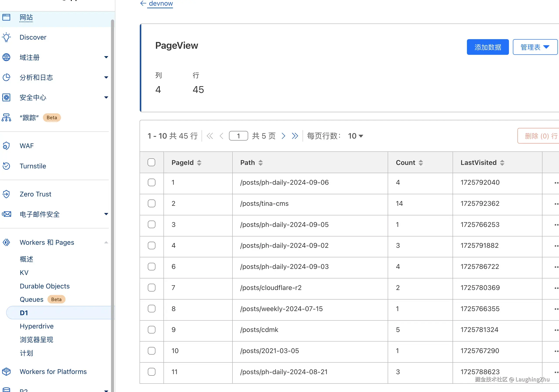Select row with /posts/tina-cms

(x=152, y=203)
